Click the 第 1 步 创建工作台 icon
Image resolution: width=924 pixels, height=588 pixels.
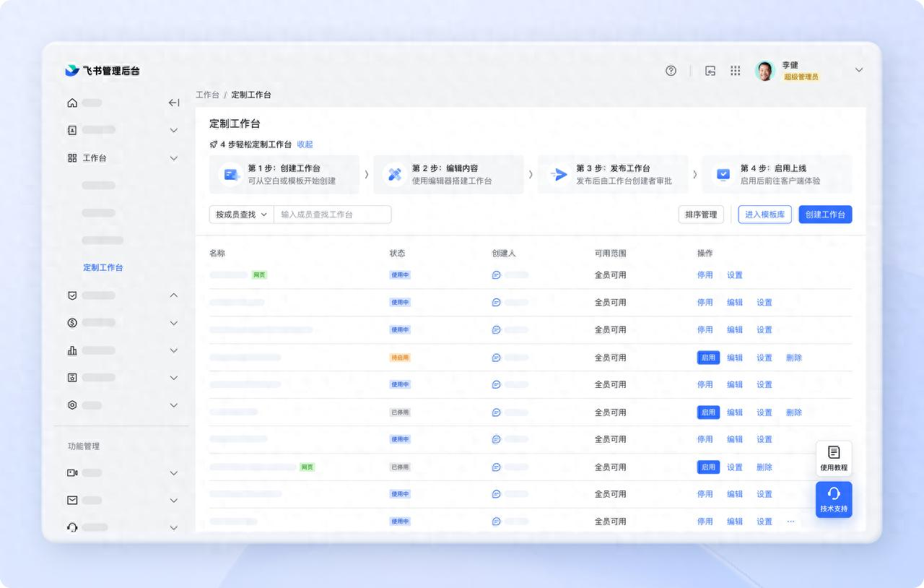tap(230, 174)
